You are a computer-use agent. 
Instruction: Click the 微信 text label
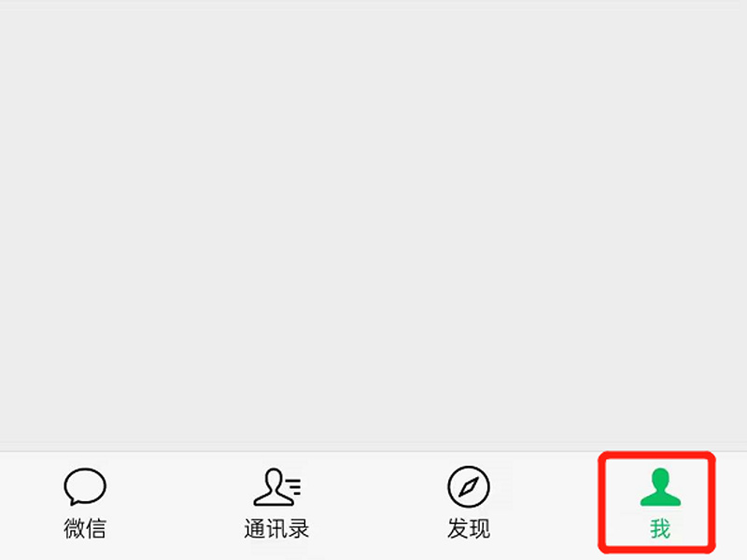[x=85, y=528]
